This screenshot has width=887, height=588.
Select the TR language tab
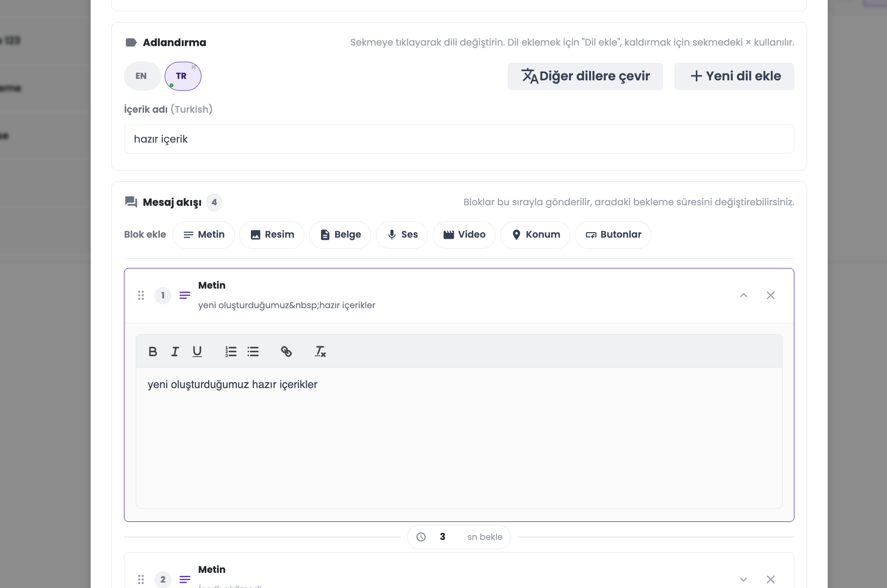183,76
